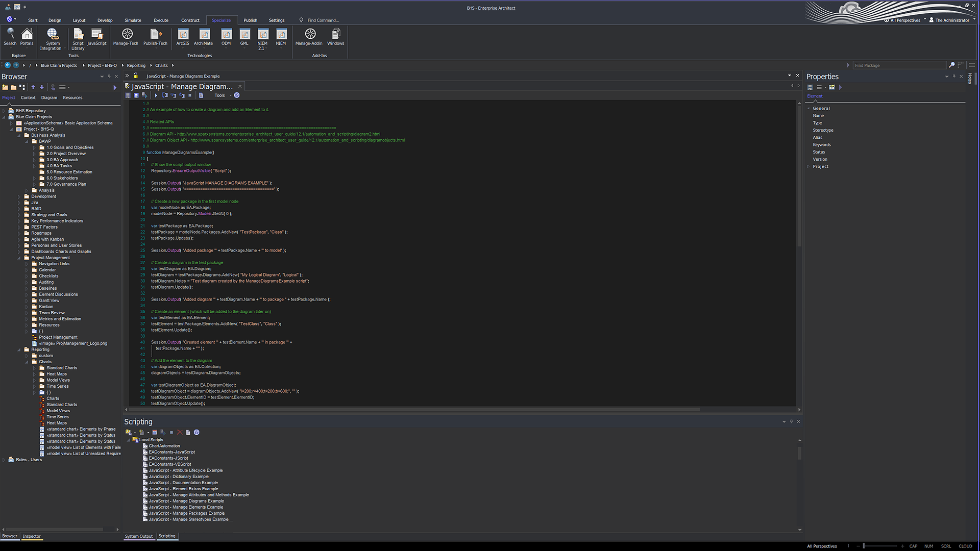Click the Manage-Tech wheel icon
The height and width of the screenshot is (551, 980).
pos(127,34)
